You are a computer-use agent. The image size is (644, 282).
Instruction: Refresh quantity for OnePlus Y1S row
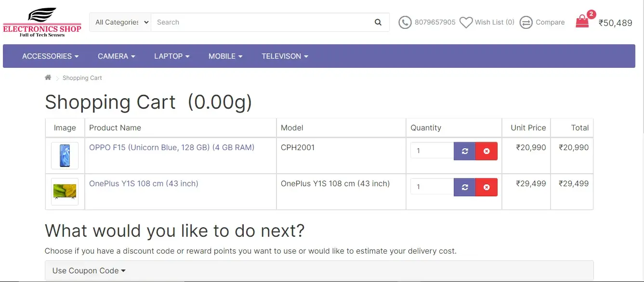(464, 187)
